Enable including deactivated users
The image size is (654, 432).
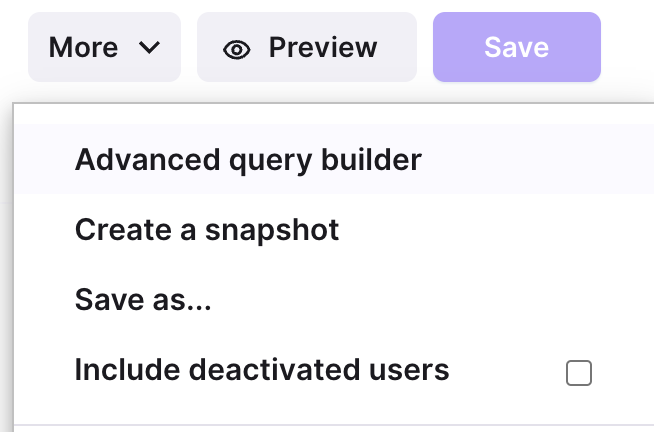point(579,373)
